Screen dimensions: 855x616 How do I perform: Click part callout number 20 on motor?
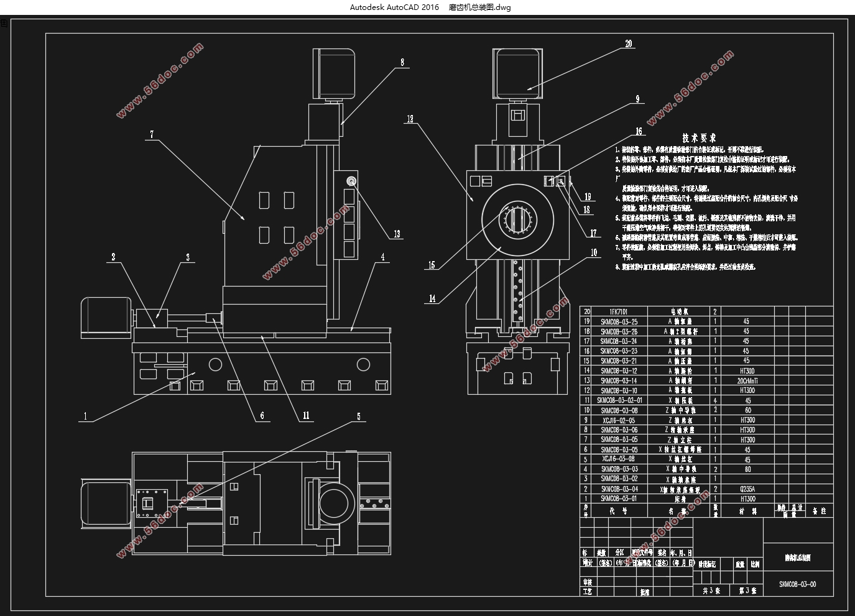pos(629,44)
